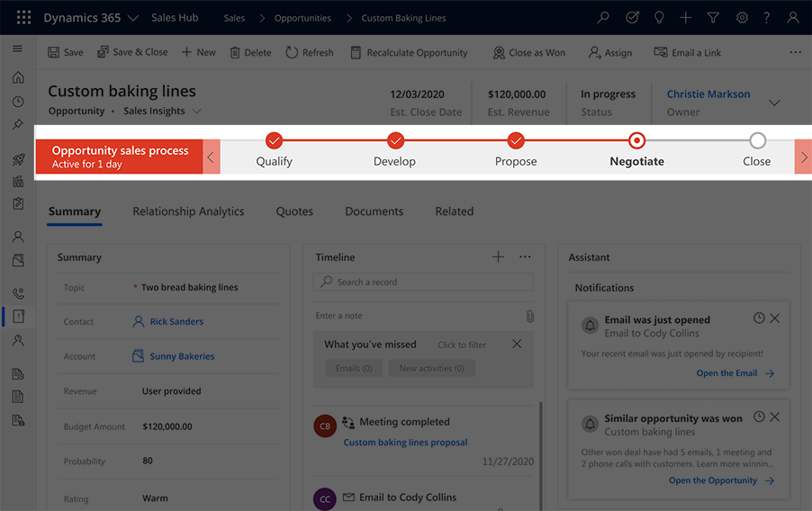
Task: Open Pinned items in sidebar
Action: tap(18, 124)
